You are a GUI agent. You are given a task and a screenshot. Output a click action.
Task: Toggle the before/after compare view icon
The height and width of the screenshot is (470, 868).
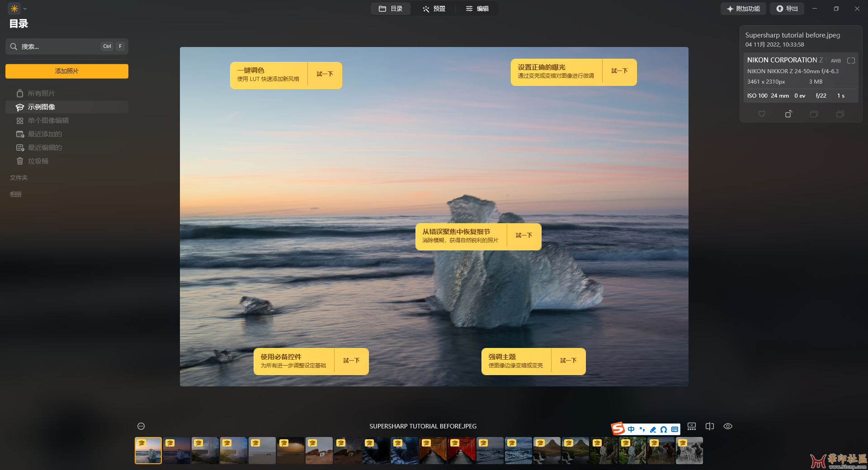tap(710, 426)
